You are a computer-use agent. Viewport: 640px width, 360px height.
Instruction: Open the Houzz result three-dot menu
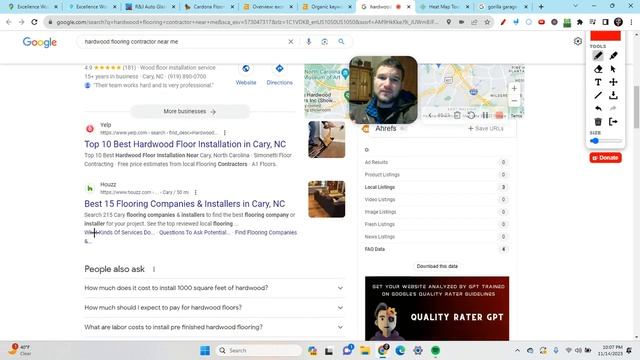196,192
